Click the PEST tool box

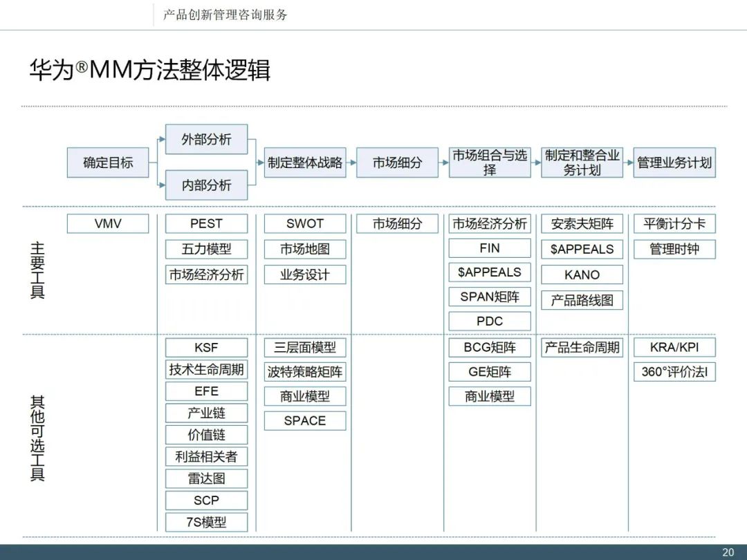[x=206, y=224]
